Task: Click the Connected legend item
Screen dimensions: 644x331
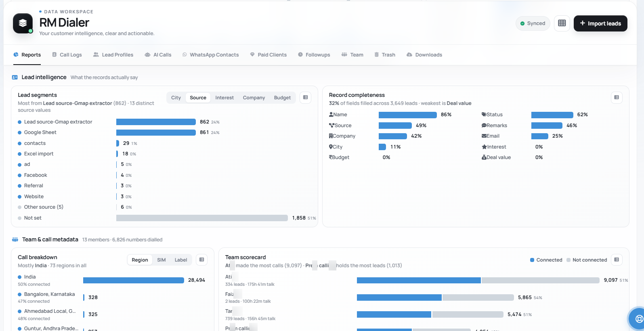Action: (546, 260)
